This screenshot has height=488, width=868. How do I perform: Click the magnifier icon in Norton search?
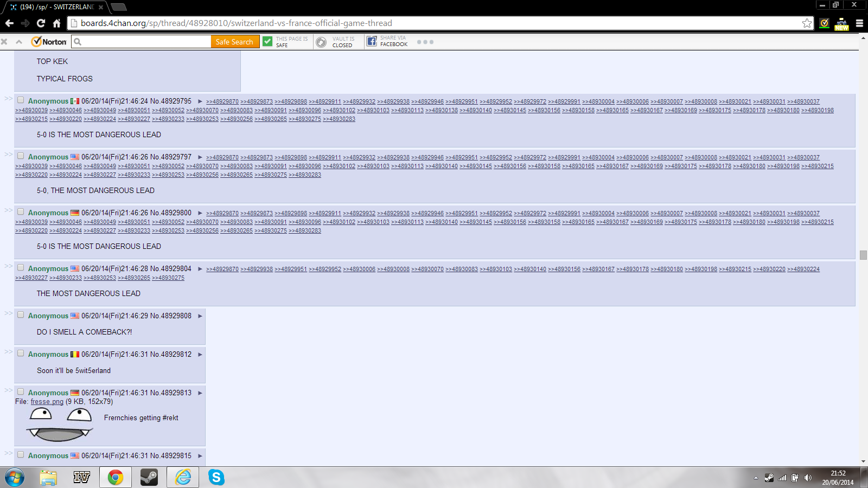pos(78,42)
